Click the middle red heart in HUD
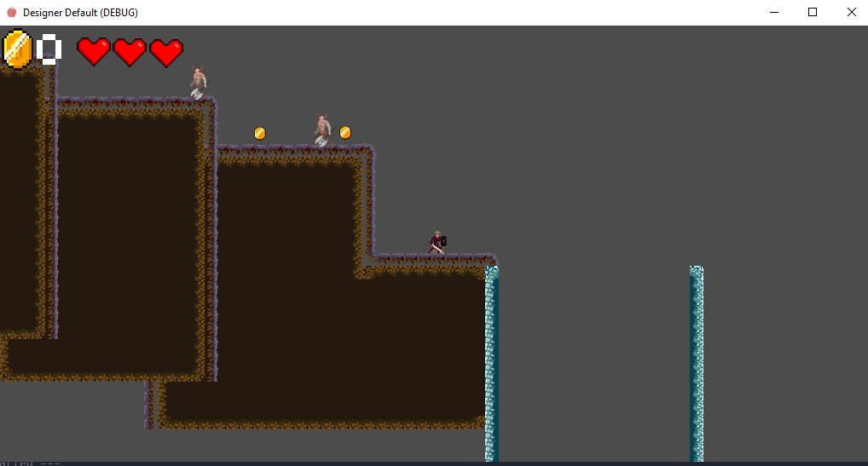This screenshot has width=868, height=466. click(x=130, y=52)
